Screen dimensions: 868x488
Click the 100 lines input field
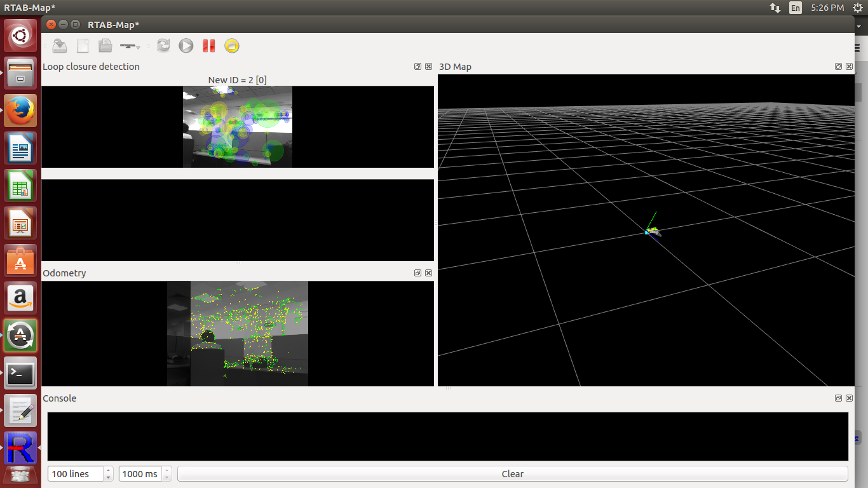(x=75, y=474)
